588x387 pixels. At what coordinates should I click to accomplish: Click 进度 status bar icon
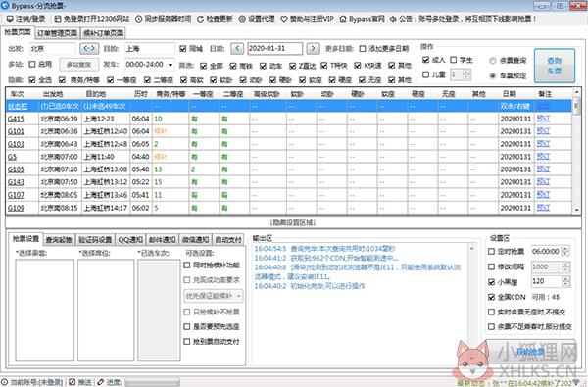(x=101, y=382)
